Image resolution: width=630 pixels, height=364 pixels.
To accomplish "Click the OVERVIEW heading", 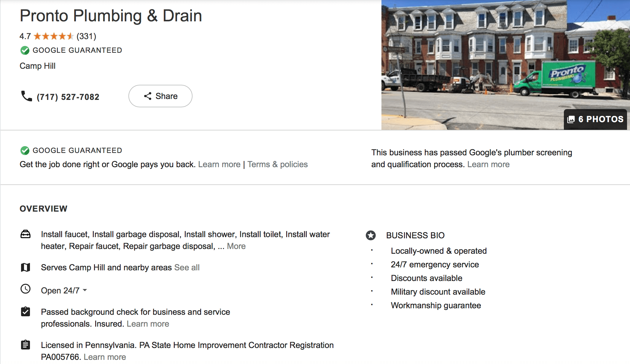I will pos(43,209).
